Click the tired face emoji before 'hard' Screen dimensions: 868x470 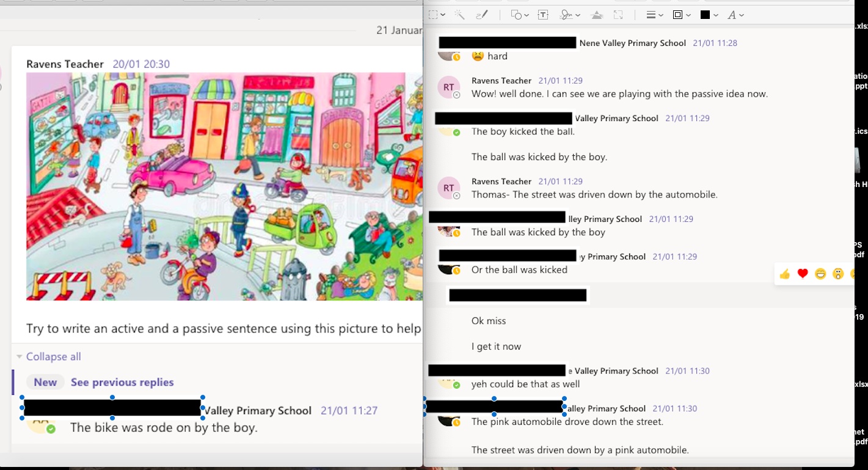tap(478, 56)
